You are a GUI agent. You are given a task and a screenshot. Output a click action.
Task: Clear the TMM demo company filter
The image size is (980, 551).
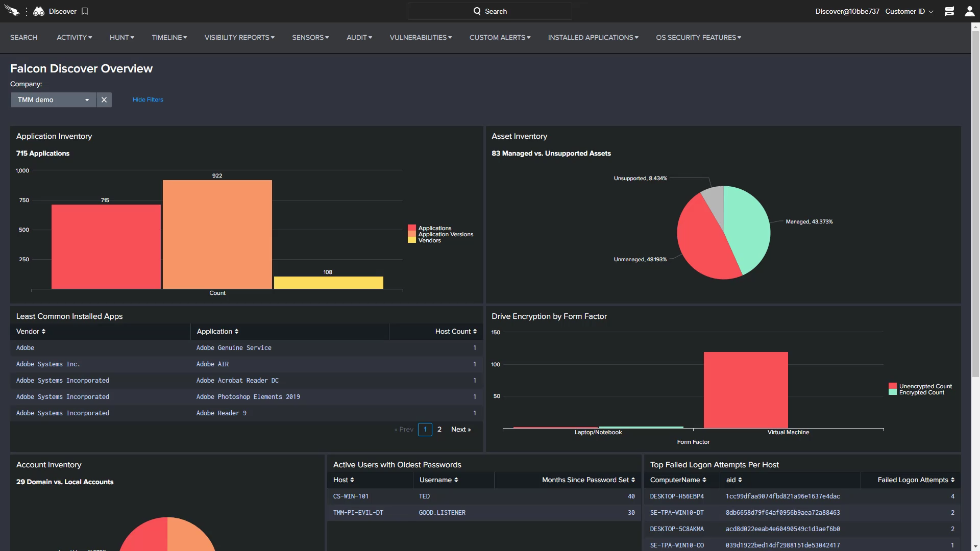[x=104, y=100]
